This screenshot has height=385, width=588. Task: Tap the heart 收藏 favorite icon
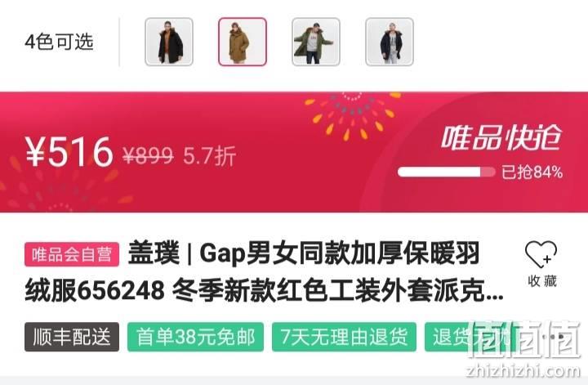(541, 253)
